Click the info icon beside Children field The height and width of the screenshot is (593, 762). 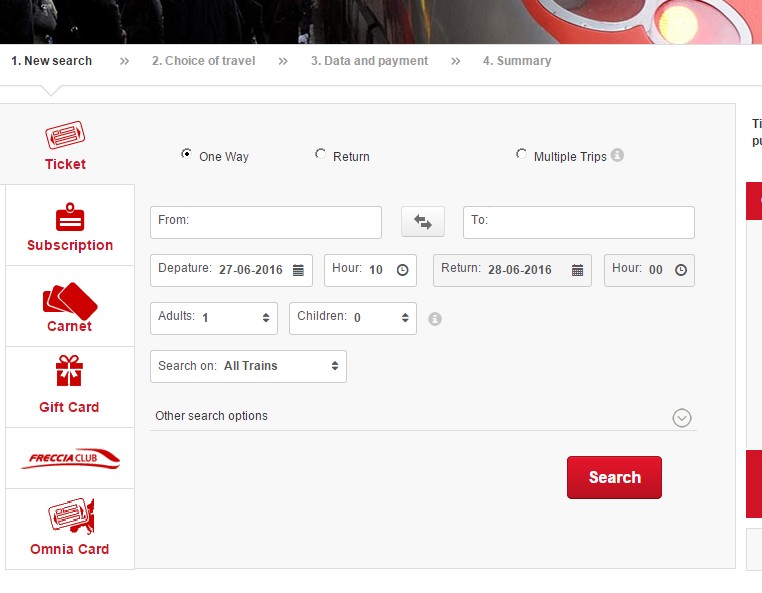click(x=434, y=319)
